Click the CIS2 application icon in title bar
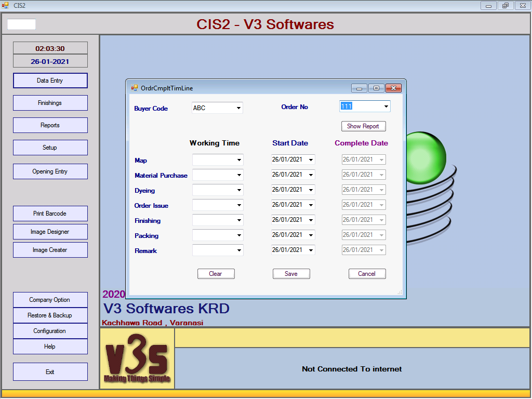The image size is (532, 399). (x=6, y=5)
